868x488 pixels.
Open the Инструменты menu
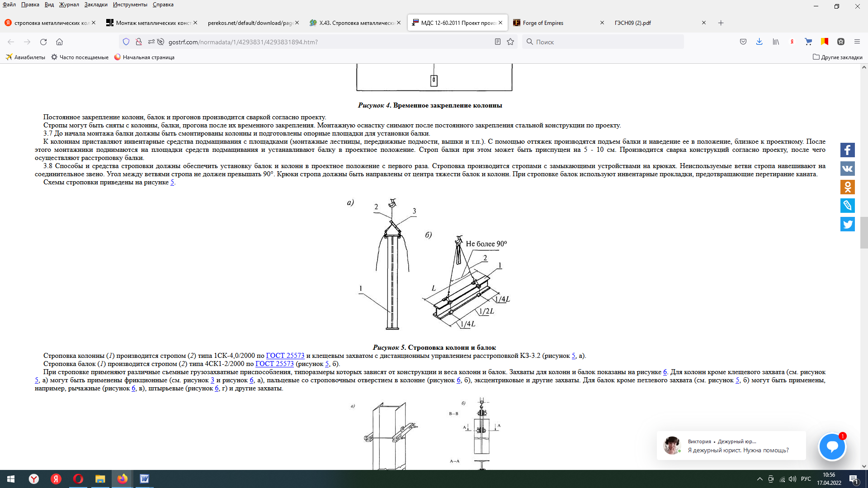click(x=130, y=5)
